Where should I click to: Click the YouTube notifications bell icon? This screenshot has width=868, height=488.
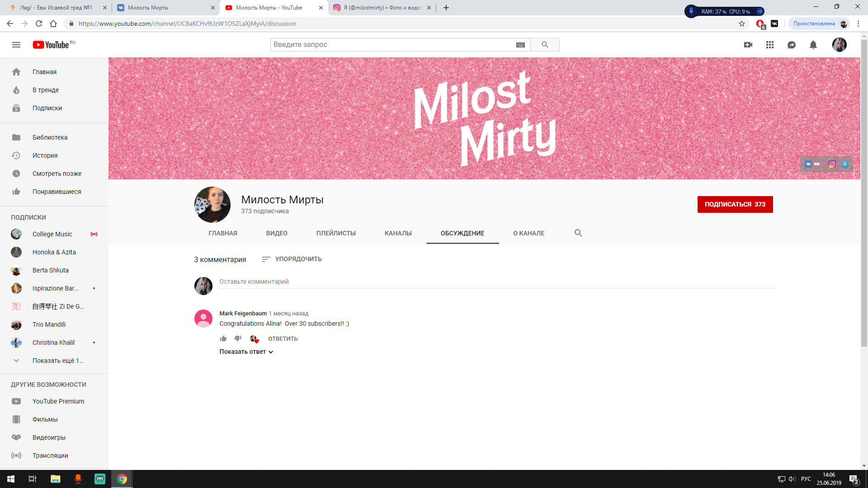[813, 45]
